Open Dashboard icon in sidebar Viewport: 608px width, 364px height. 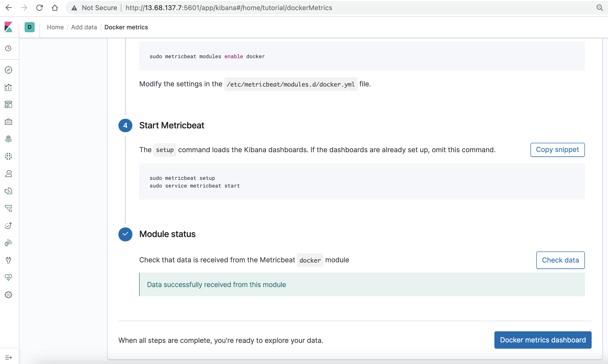8,105
